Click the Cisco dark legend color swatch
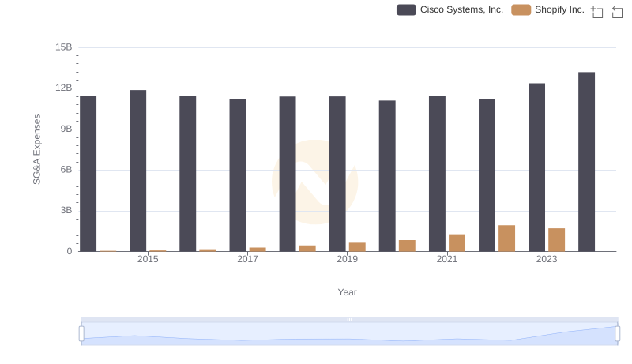The image size is (632, 364). click(406, 9)
